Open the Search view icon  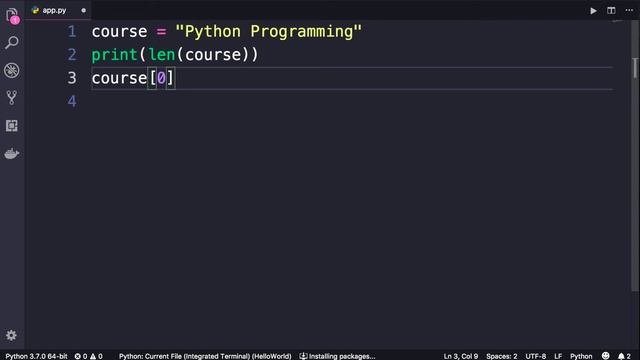click(x=12, y=42)
